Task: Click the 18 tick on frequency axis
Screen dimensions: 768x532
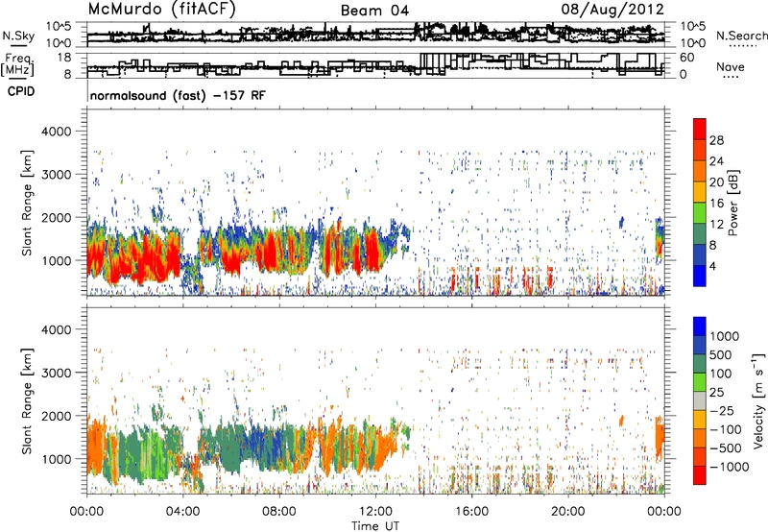Action: [64, 58]
